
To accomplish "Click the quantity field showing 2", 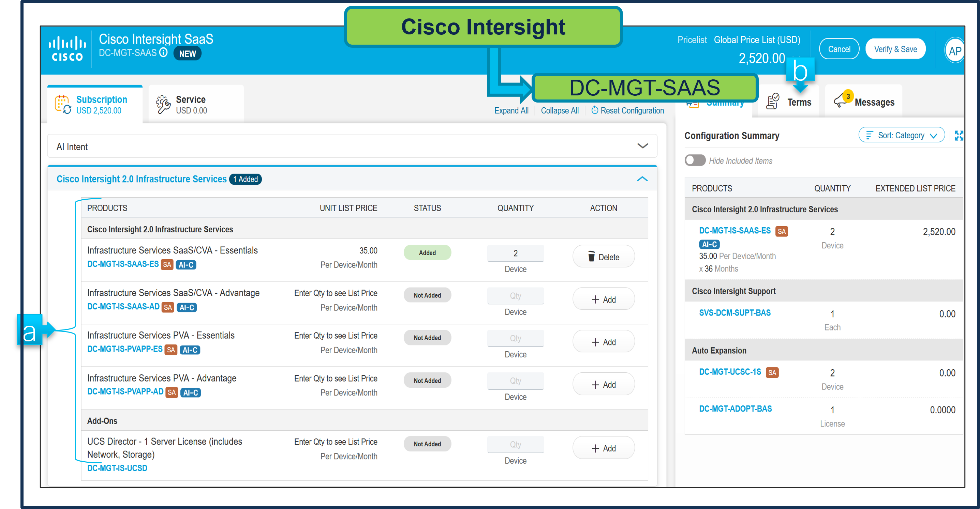I will (515, 253).
